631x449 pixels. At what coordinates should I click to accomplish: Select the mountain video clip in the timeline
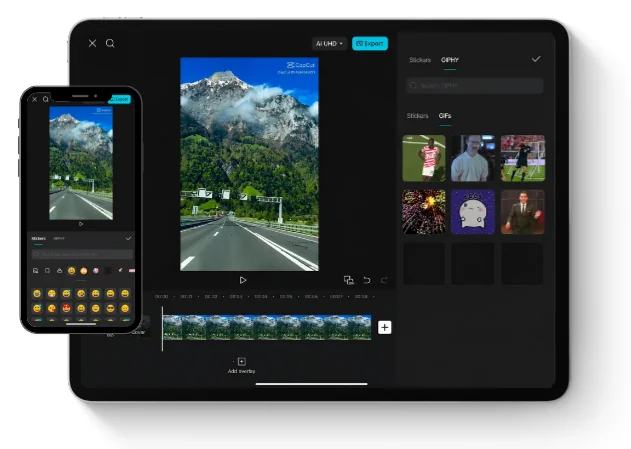[x=267, y=327]
